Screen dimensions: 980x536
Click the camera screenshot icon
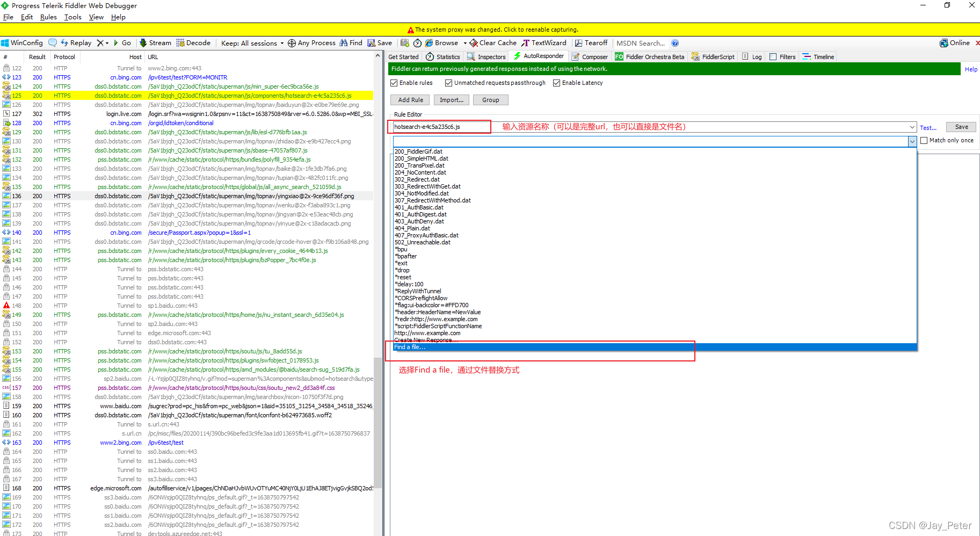pyautogui.click(x=405, y=43)
